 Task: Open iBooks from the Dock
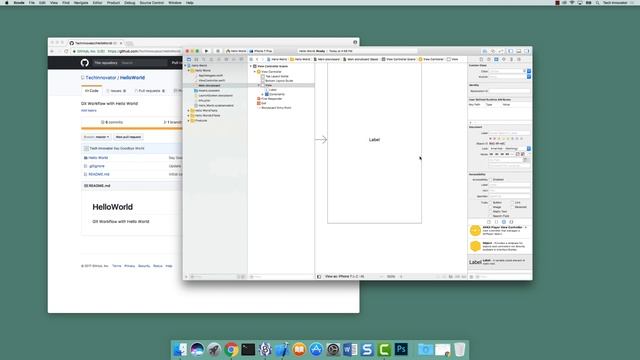pos(299,349)
